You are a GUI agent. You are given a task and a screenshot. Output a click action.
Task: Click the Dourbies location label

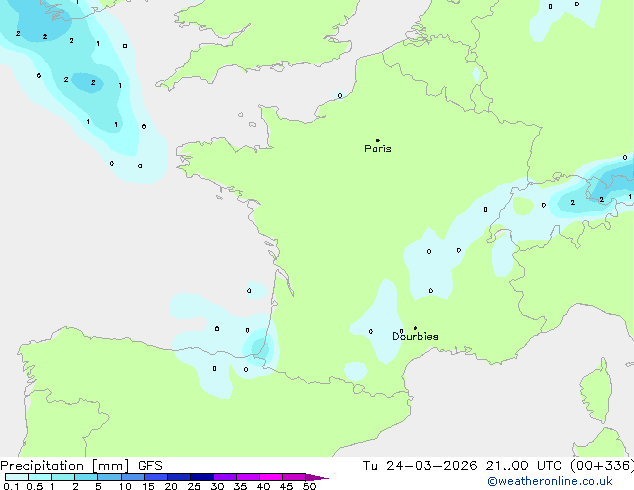click(x=415, y=336)
